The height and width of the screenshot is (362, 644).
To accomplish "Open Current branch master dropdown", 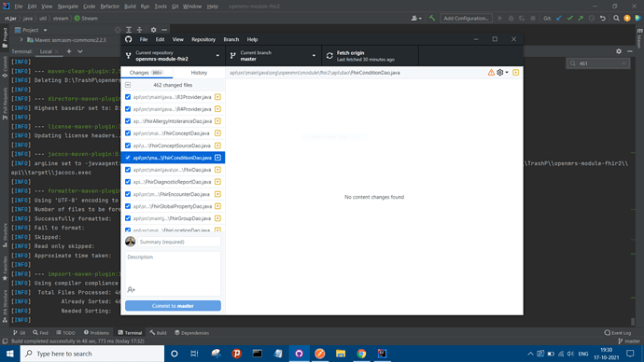I will coord(273,56).
